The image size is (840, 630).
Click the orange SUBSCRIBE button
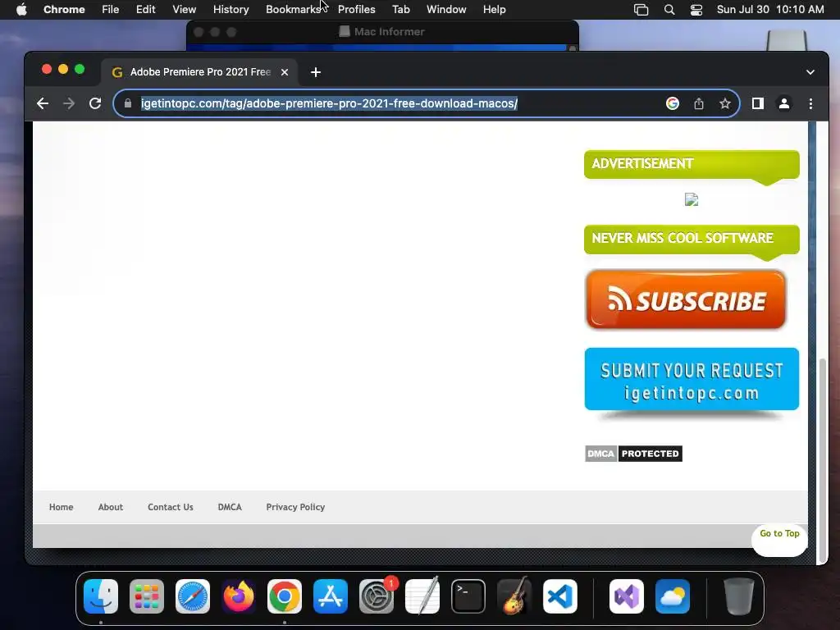point(686,299)
